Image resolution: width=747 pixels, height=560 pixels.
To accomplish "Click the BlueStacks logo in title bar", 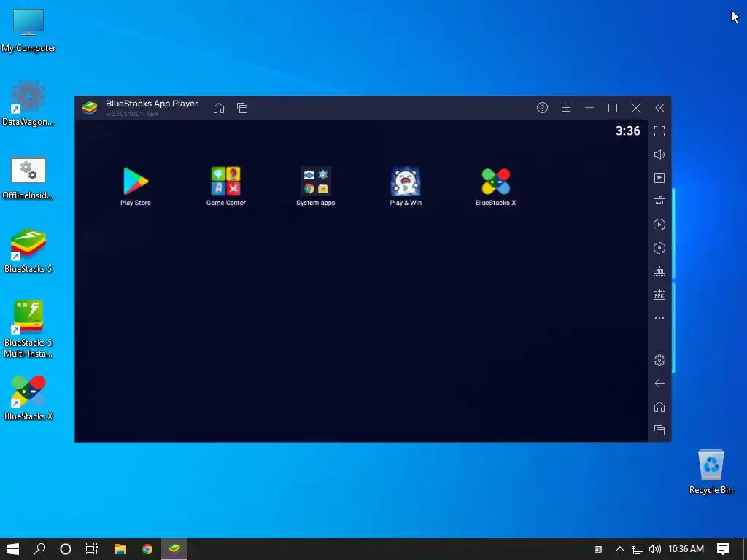I will click(90, 108).
